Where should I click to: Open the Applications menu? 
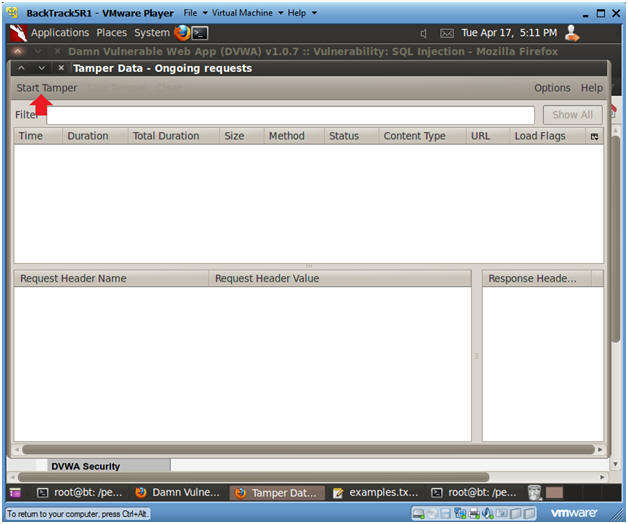point(60,33)
